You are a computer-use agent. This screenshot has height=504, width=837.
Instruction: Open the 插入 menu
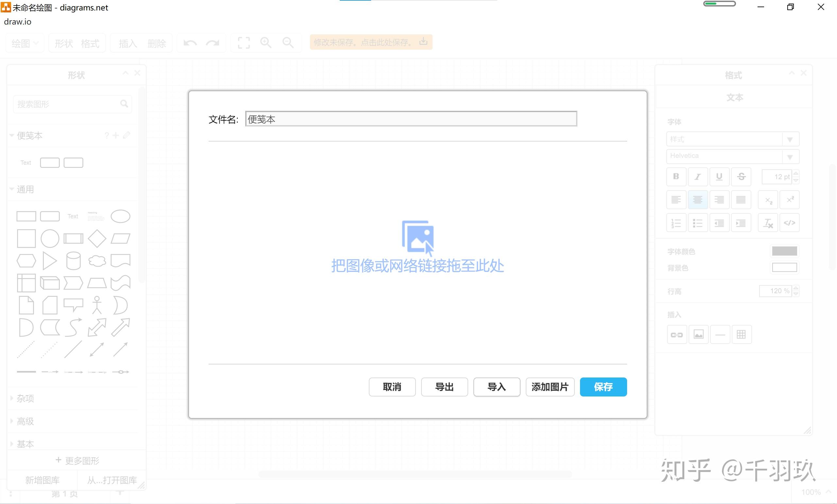[128, 43]
